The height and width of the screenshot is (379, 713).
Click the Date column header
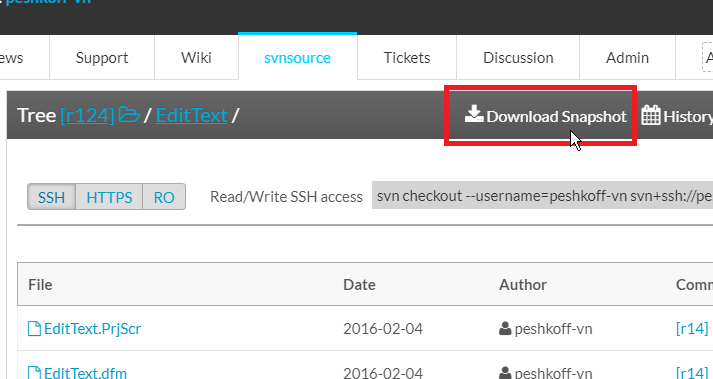[x=359, y=285]
